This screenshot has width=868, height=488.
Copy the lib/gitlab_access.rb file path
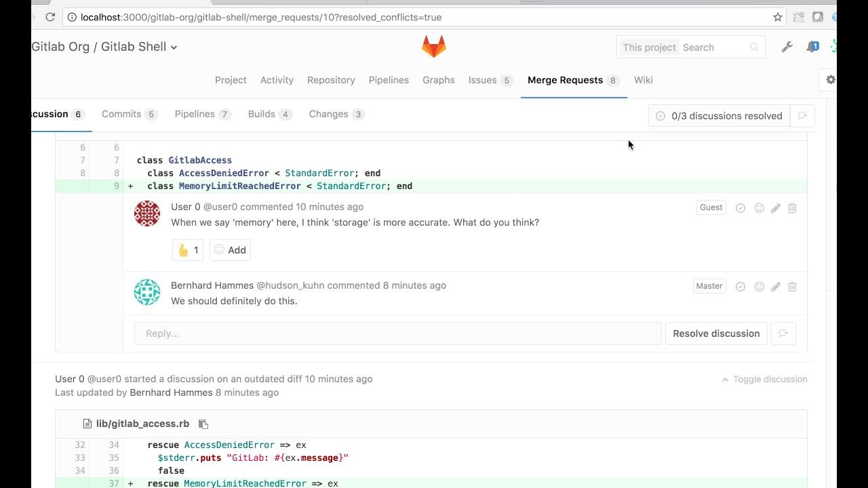[203, 424]
